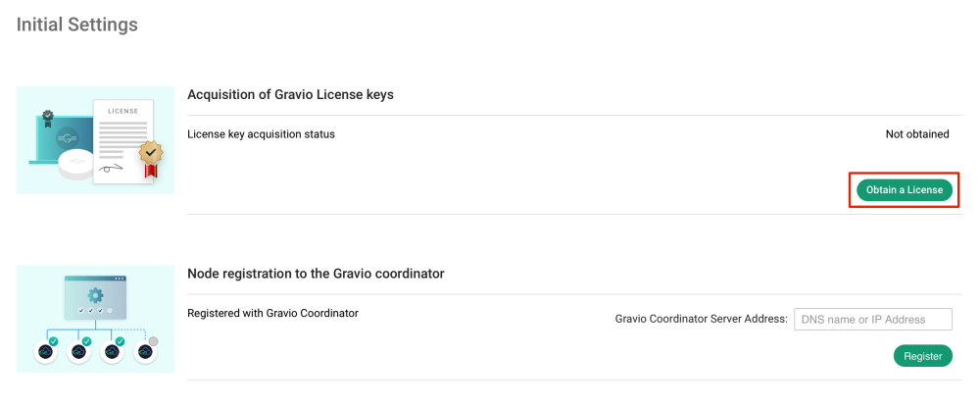
Task: Click the first node circle with green checkmark
Action: click(46, 351)
